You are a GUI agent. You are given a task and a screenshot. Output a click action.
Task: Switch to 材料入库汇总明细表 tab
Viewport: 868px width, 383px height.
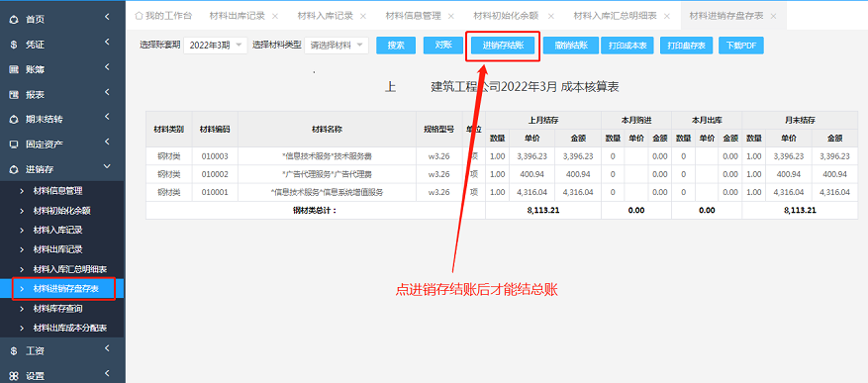[615, 16]
